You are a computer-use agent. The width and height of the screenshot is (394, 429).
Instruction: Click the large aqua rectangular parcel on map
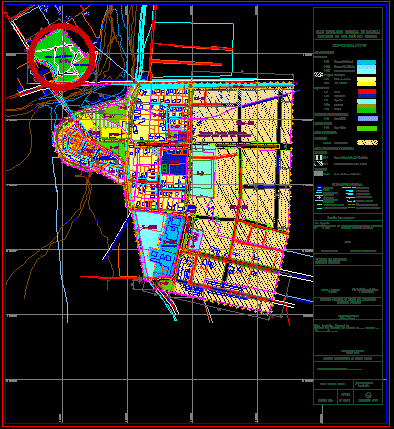203,178
